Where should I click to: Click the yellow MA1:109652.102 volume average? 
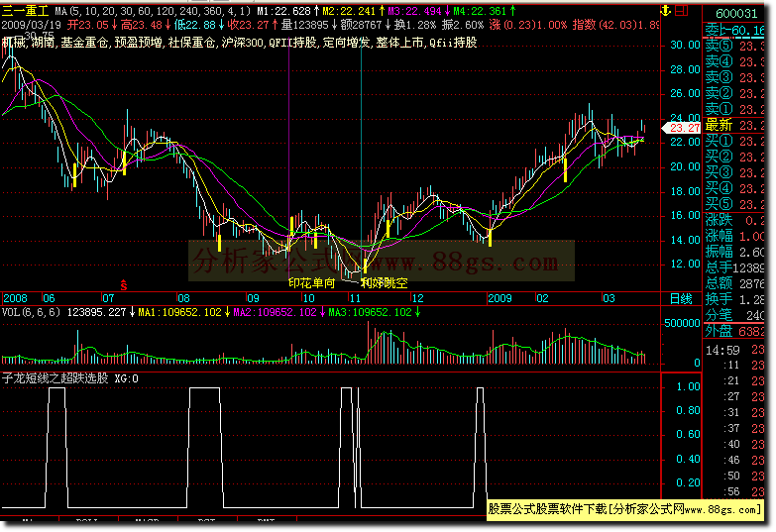[183, 312]
